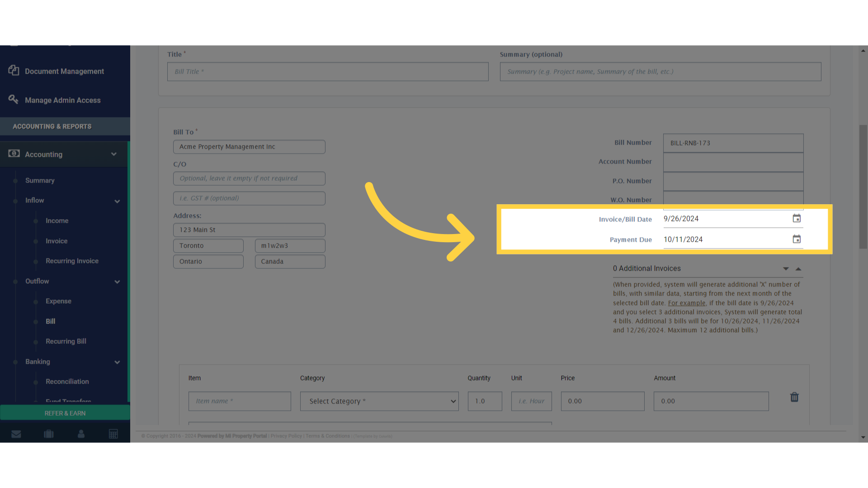Screen dimensions: 868x488
Task: Open the Income page
Action: point(57,221)
